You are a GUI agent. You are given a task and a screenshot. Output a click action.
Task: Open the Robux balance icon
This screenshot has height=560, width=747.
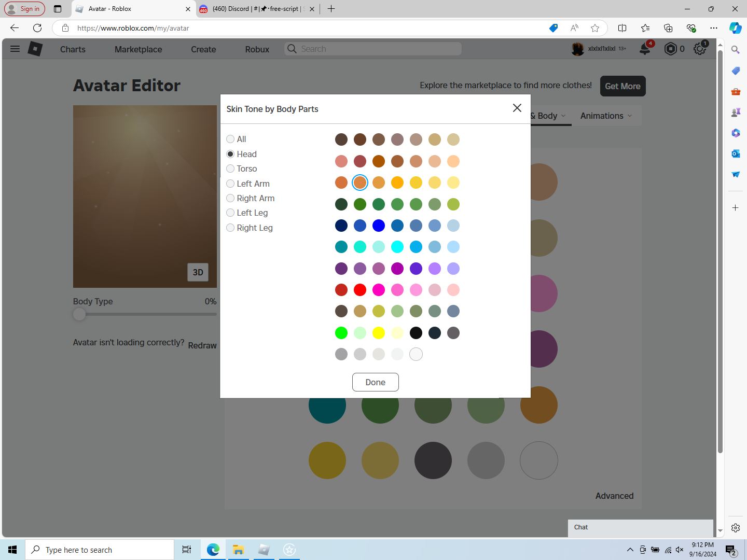(x=671, y=49)
